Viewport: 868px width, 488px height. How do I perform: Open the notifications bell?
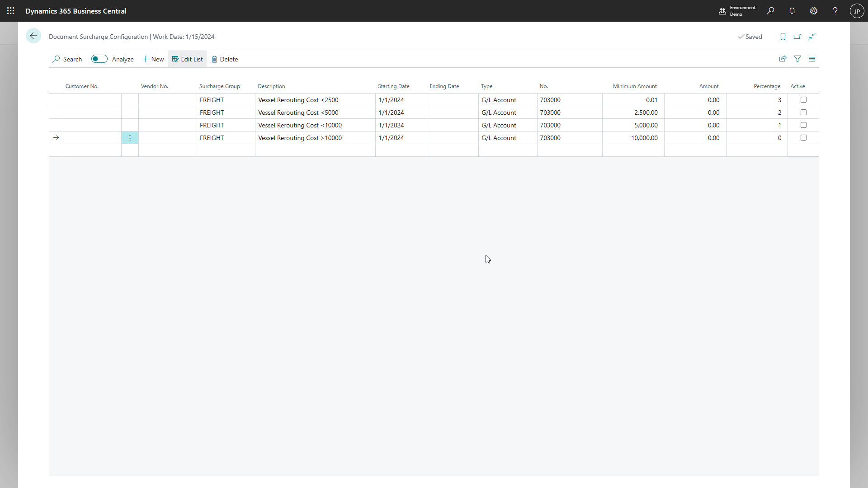coord(792,11)
